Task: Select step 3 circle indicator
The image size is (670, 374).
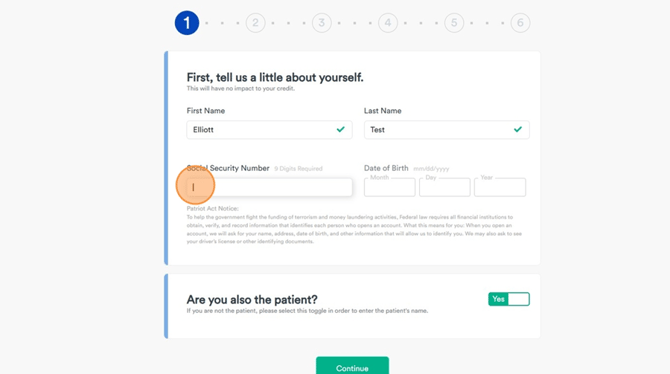Action: click(321, 23)
